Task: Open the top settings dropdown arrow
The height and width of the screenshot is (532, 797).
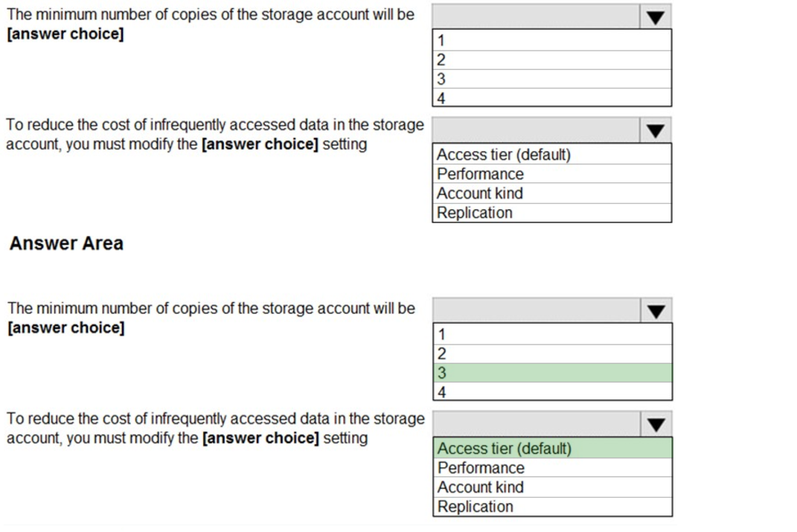Action: (x=656, y=130)
